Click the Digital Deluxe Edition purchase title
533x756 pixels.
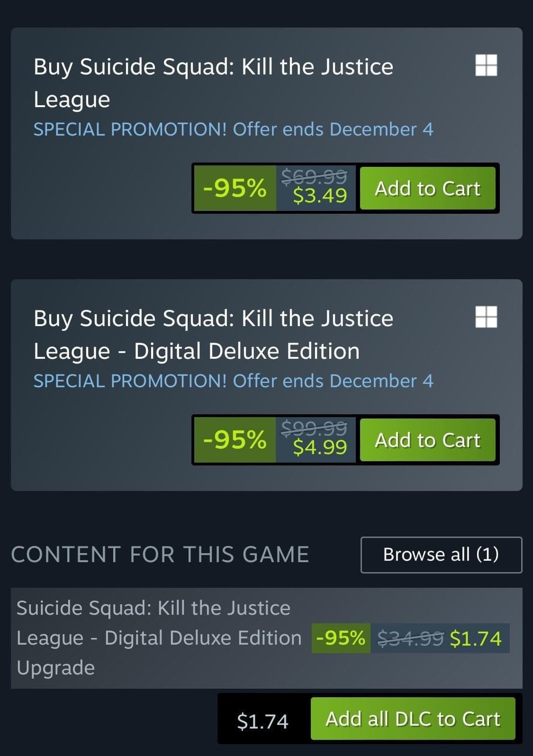click(x=213, y=334)
